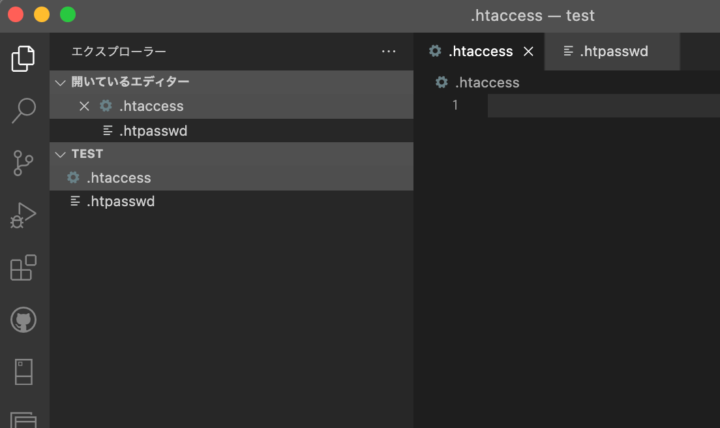720x428 pixels.
Task: Close the .htaccess editor tab
Action: tap(529, 51)
